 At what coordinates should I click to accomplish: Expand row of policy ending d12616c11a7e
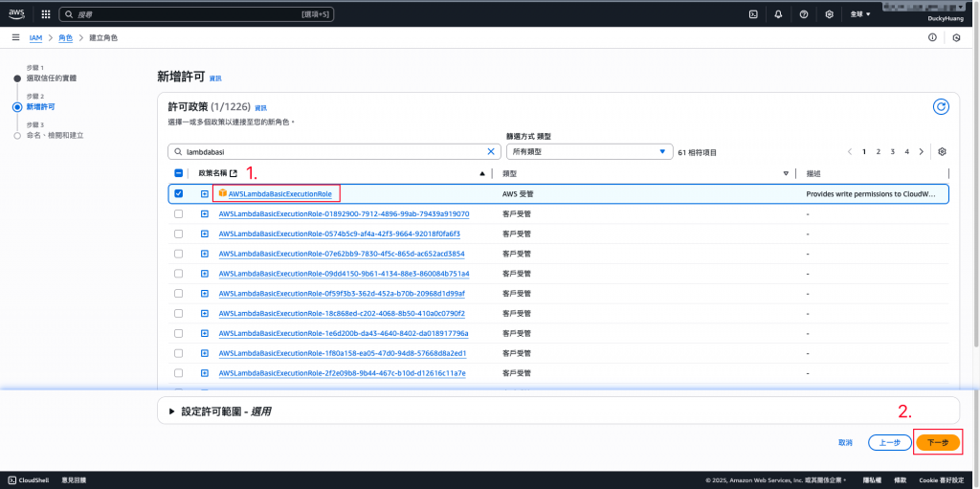(205, 373)
